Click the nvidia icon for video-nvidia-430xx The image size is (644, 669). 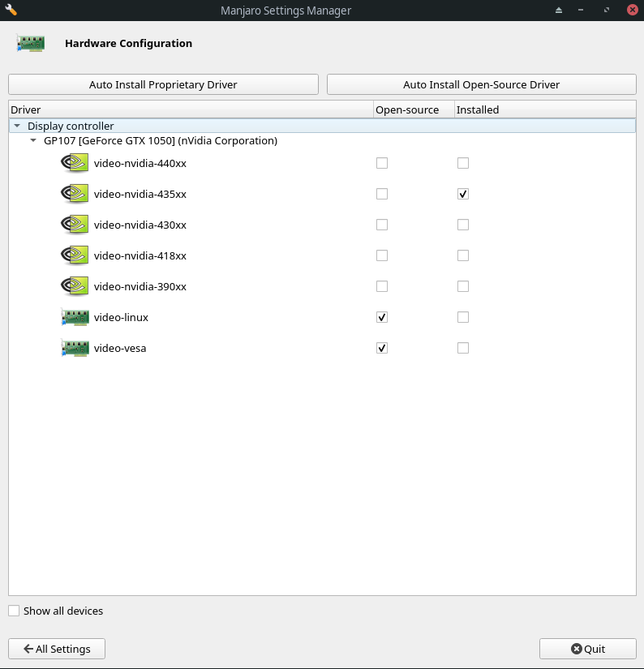[75, 225]
